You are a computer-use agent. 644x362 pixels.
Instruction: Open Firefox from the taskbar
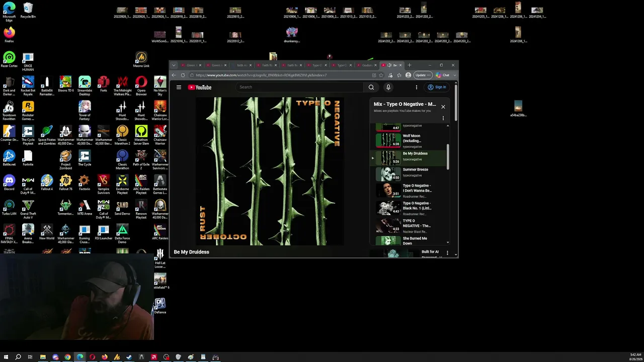pyautogui.click(x=105, y=357)
